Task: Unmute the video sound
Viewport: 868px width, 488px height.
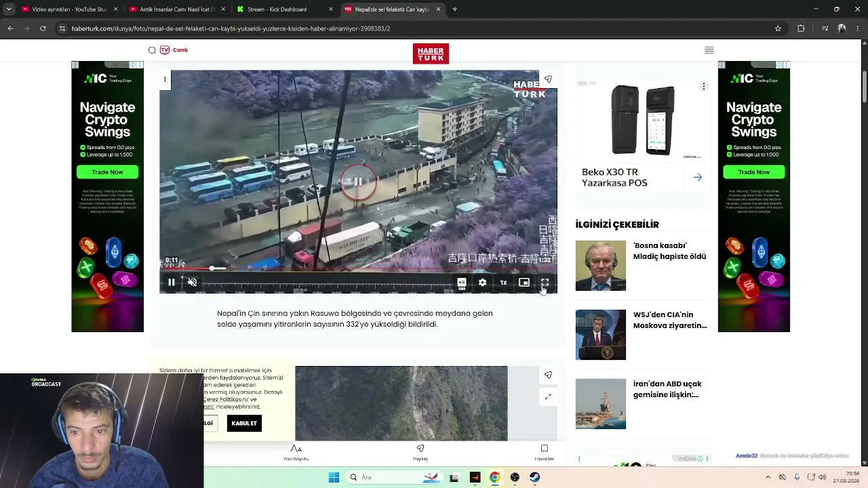Action: coord(192,283)
